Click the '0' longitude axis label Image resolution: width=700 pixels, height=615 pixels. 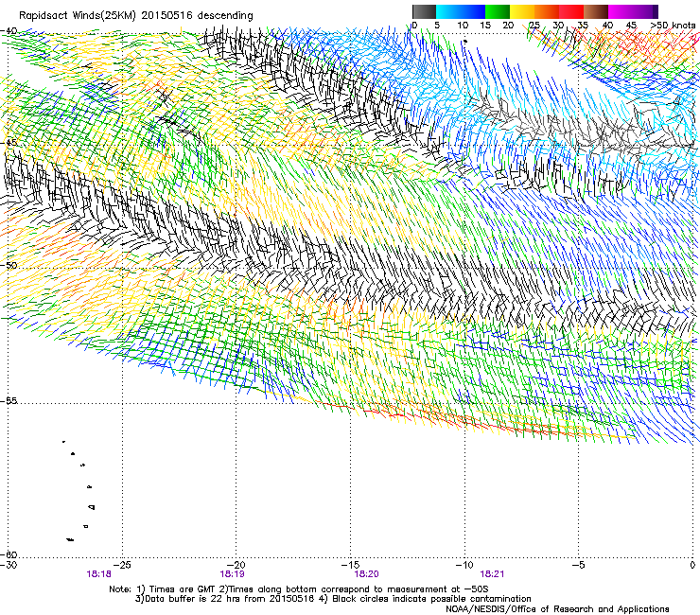[x=692, y=565]
